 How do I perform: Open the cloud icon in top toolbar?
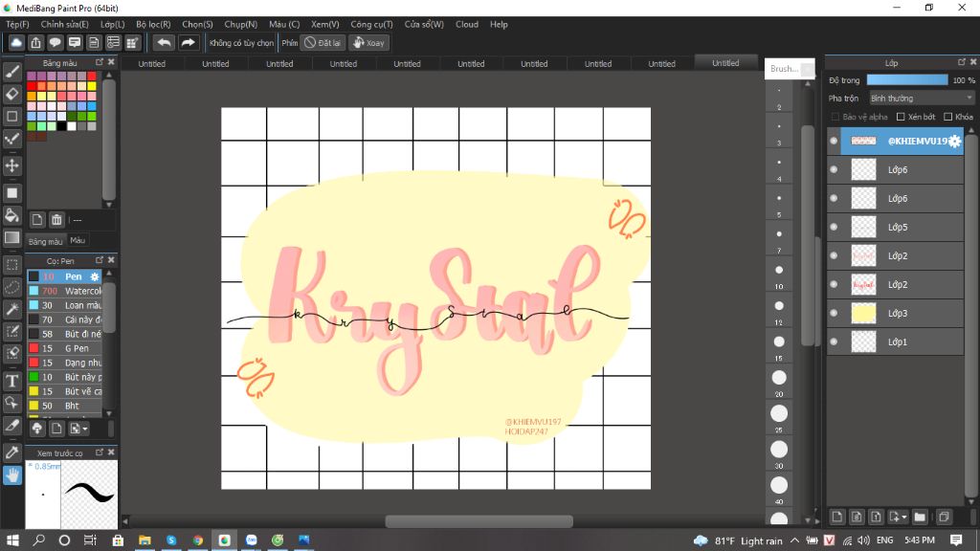[16, 42]
